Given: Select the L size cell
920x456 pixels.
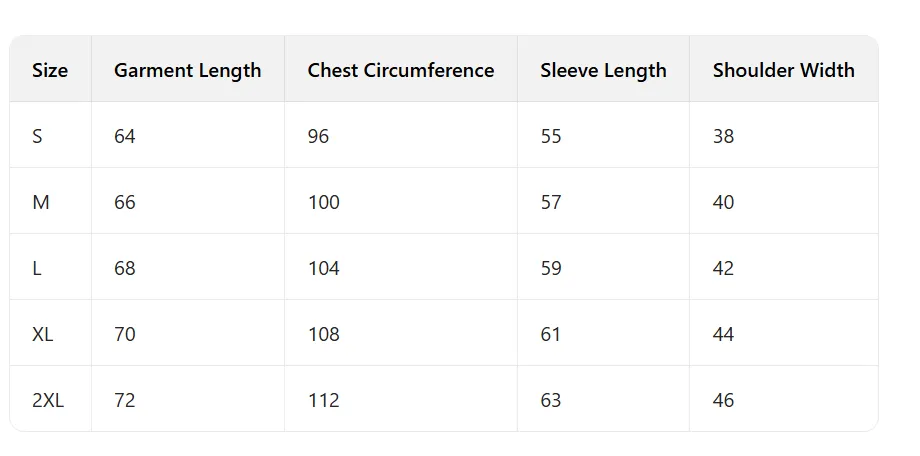Looking at the screenshot, I should [37, 268].
